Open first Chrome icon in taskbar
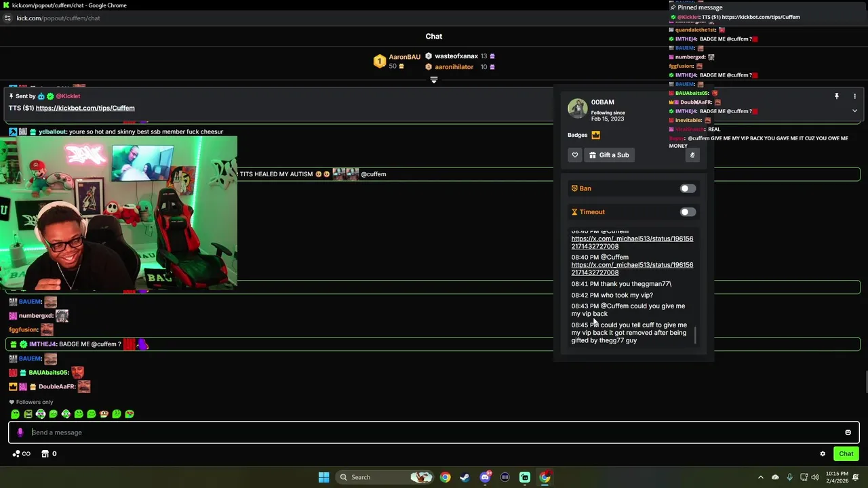Viewport: 868px width, 488px height. click(x=445, y=477)
